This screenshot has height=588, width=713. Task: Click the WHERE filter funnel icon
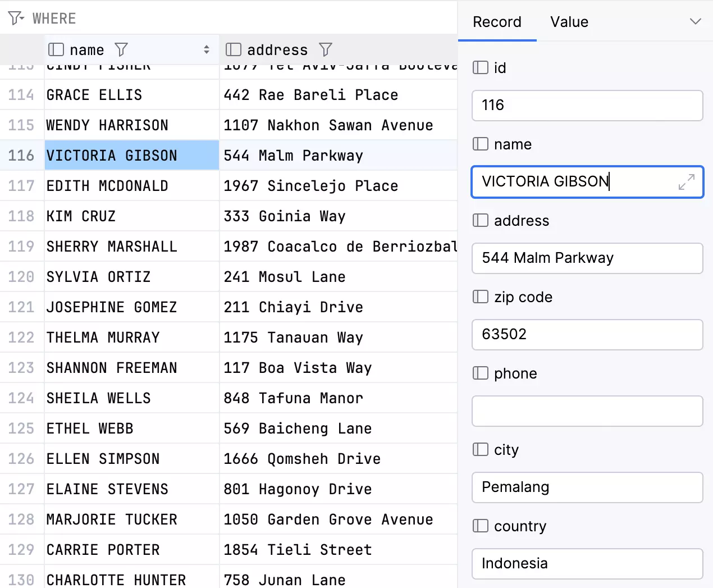(16, 19)
